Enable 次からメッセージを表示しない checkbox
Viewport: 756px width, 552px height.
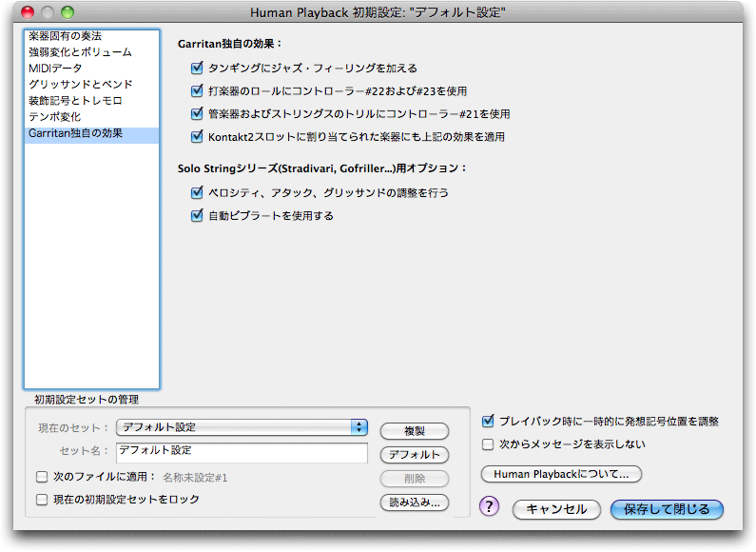[488, 444]
